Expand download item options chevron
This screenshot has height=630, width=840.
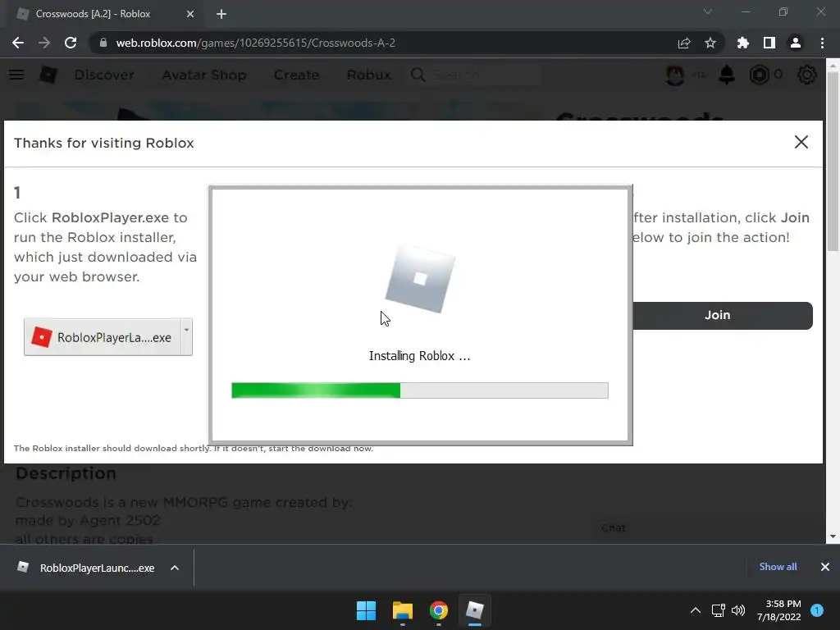(175, 568)
